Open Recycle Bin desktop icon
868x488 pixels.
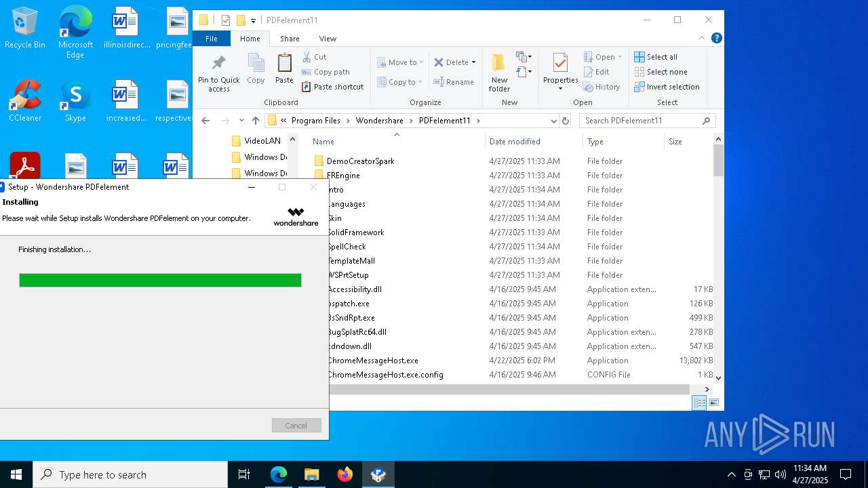pyautogui.click(x=25, y=28)
